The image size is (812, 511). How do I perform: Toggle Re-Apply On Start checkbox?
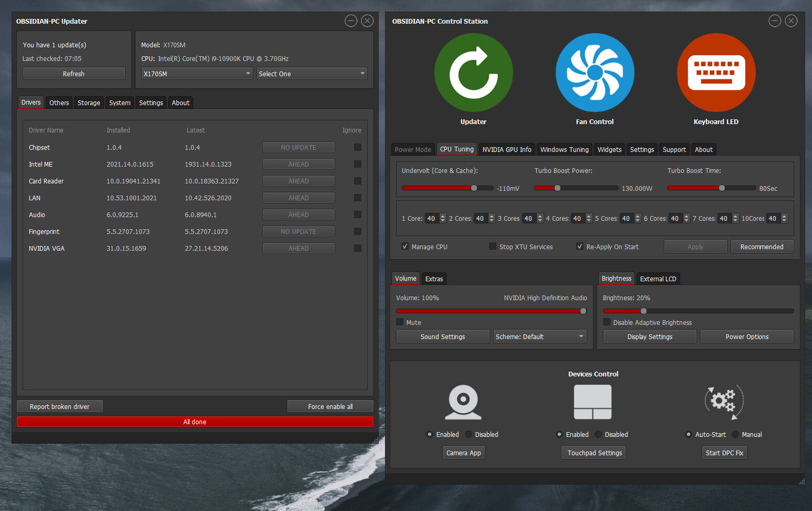(x=580, y=246)
